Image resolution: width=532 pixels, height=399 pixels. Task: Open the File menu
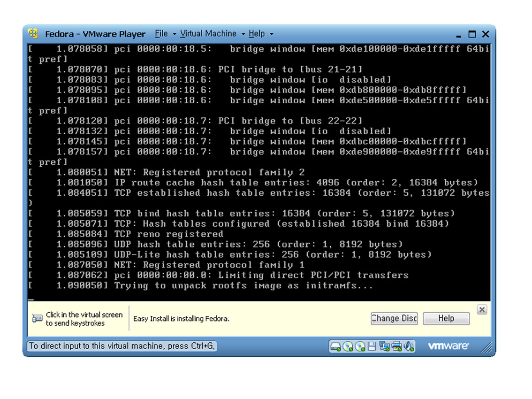[161, 34]
